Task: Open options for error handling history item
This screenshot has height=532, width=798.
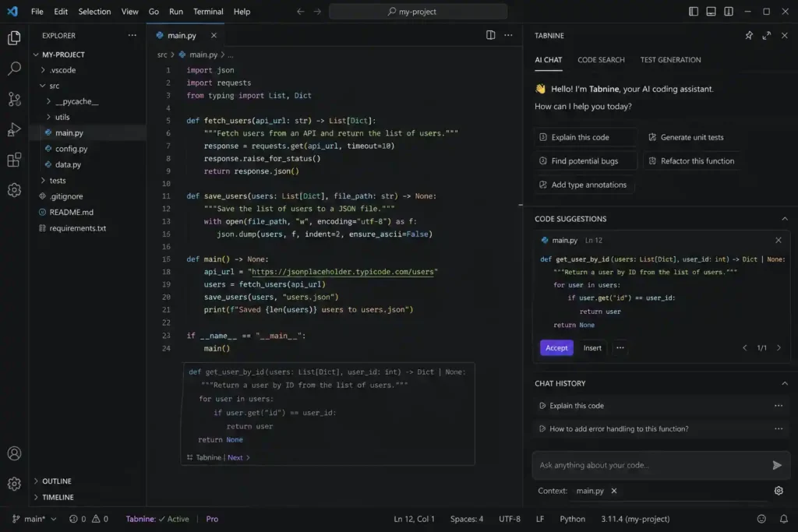Action: pyautogui.click(x=779, y=428)
